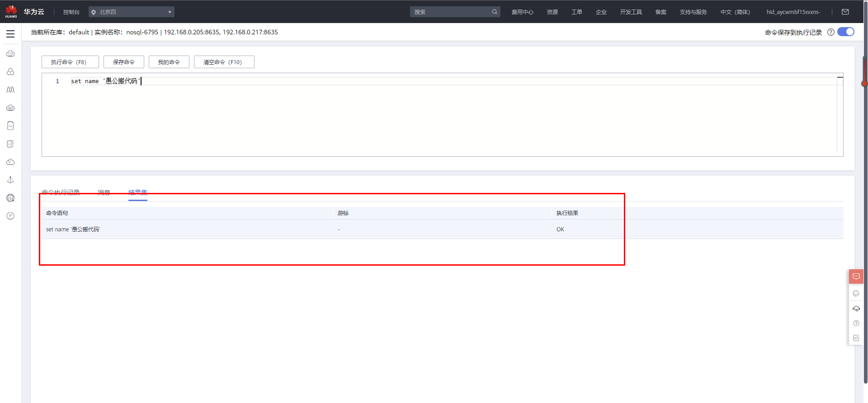Click the 清空命令 (F10) button

(224, 62)
